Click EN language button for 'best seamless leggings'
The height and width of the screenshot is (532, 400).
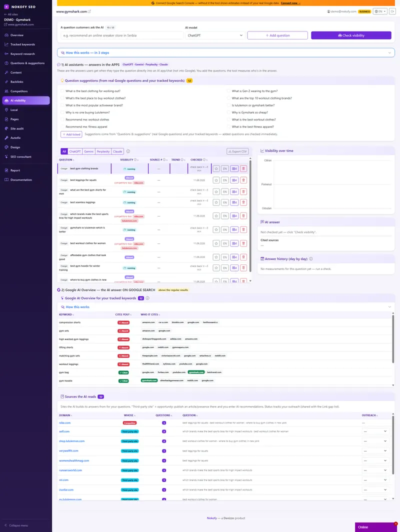[x=224, y=202]
